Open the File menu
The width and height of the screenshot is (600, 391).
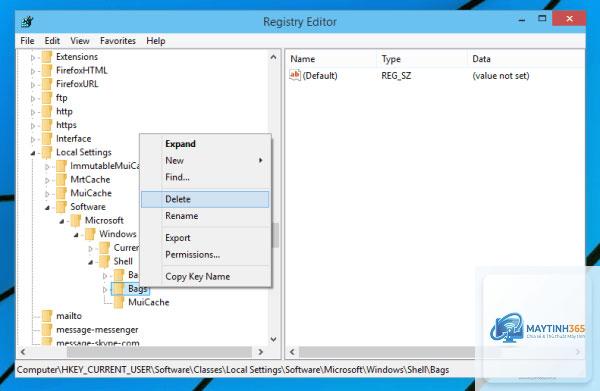pyautogui.click(x=27, y=41)
